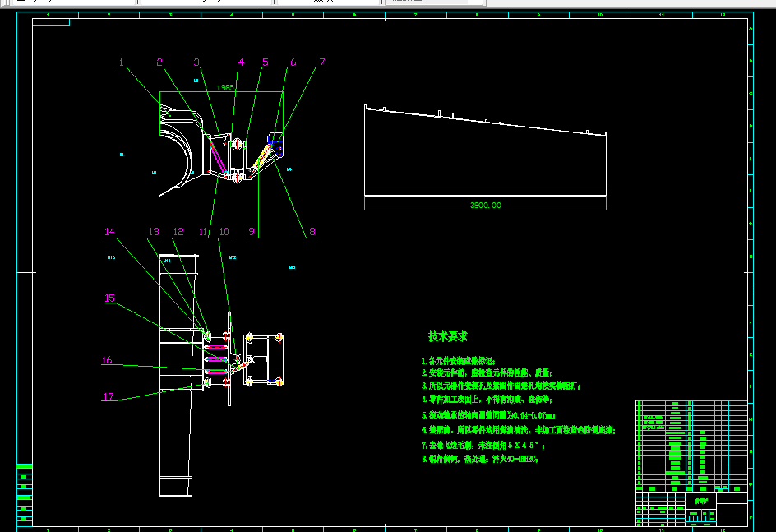This screenshot has height=532, width=776.
Task: Click the 技术要求 heading text
Action: click(448, 336)
